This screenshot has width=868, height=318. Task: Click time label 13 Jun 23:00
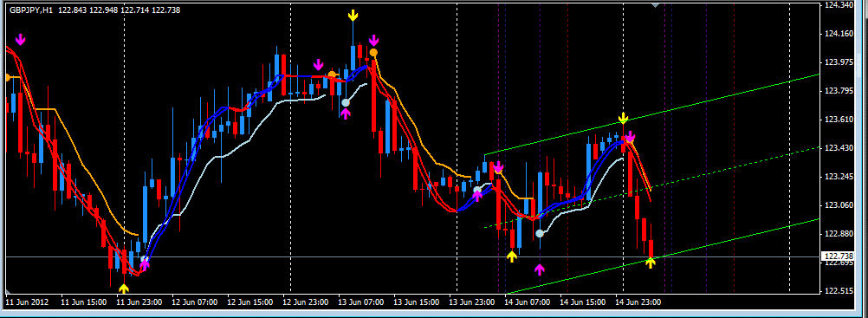(x=471, y=302)
